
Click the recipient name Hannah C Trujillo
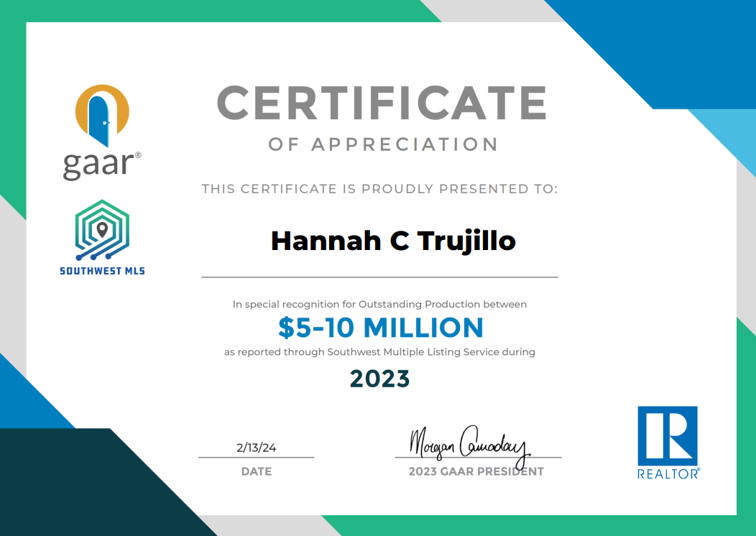393,241
